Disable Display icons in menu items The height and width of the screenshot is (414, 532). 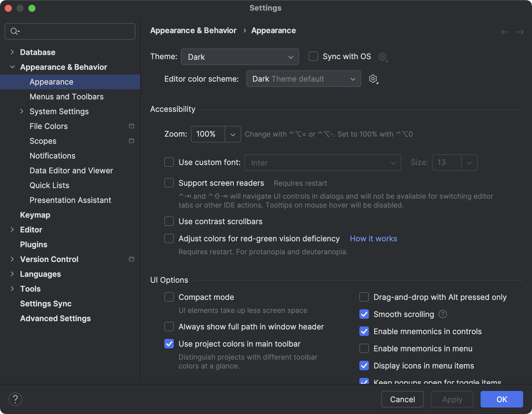click(364, 366)
